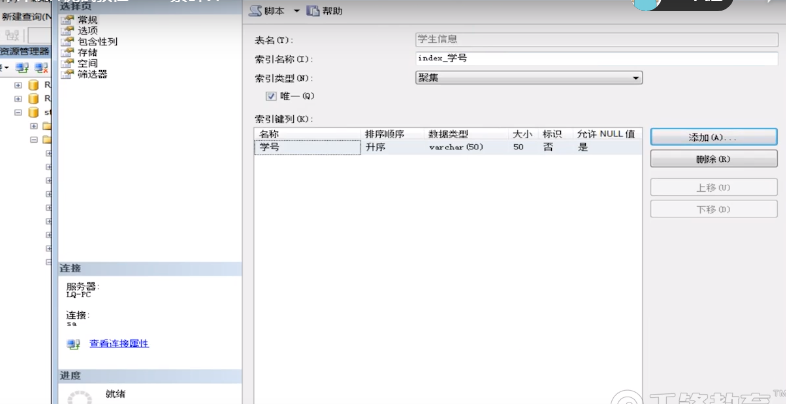Click the red-X disconnect icon in Object Explorer
Viewport: 786px width, 404px height.
pyautogui.click(x=41, y=68)
